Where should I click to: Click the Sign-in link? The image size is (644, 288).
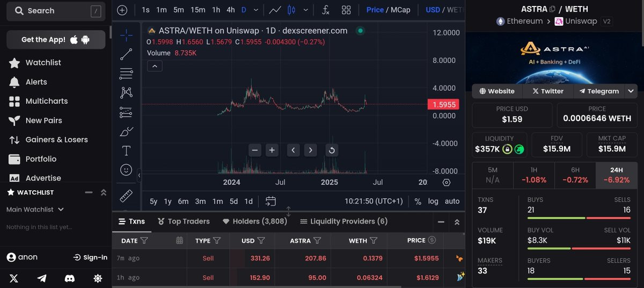90,257
